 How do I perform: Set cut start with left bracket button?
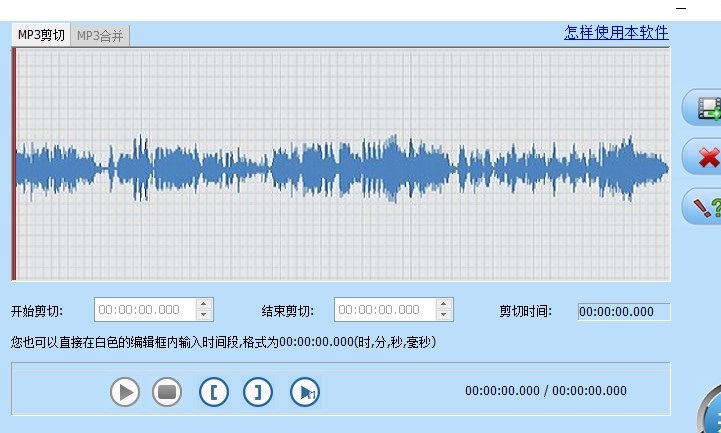(x=214, y=392)
